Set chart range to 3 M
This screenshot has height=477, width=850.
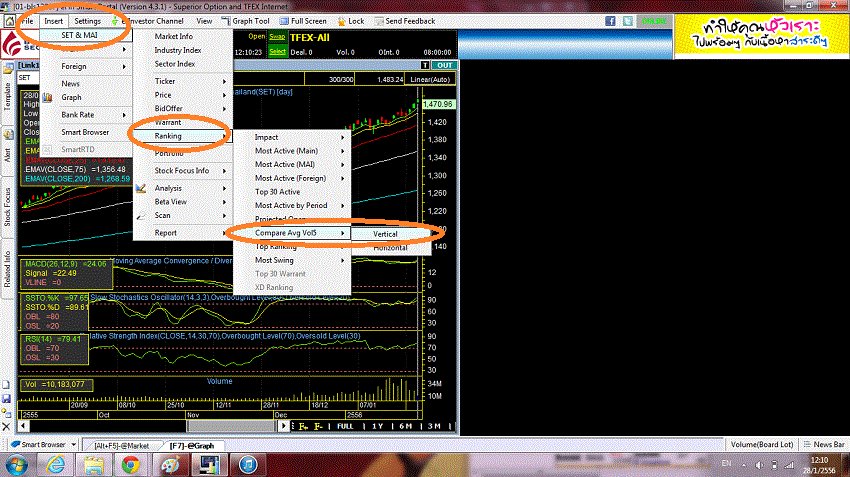click(434, 427)
